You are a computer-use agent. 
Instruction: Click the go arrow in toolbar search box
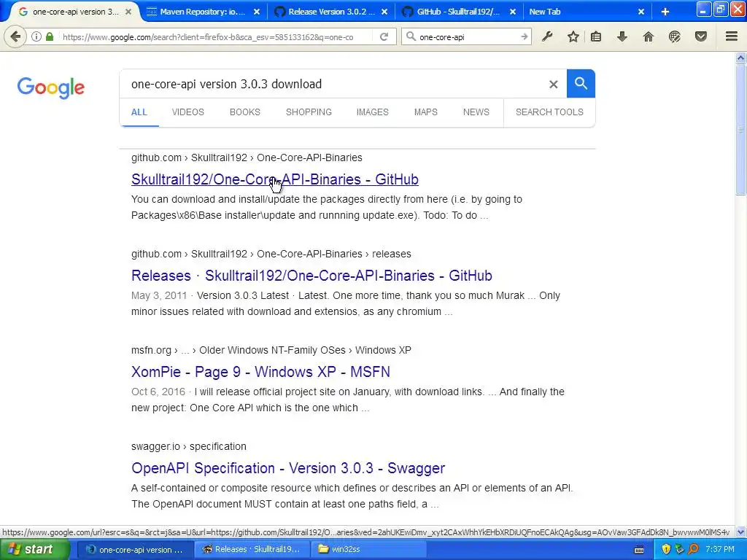coord(524,36)
